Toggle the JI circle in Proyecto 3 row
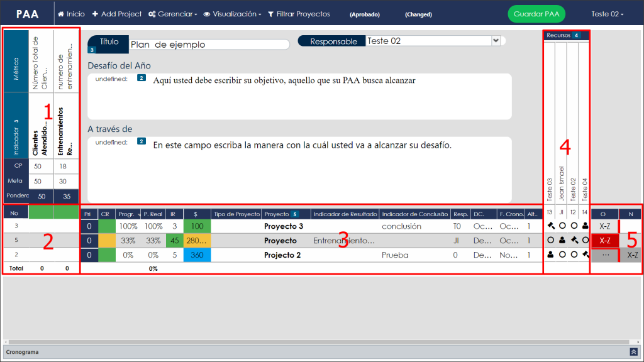 pos(562,226)
